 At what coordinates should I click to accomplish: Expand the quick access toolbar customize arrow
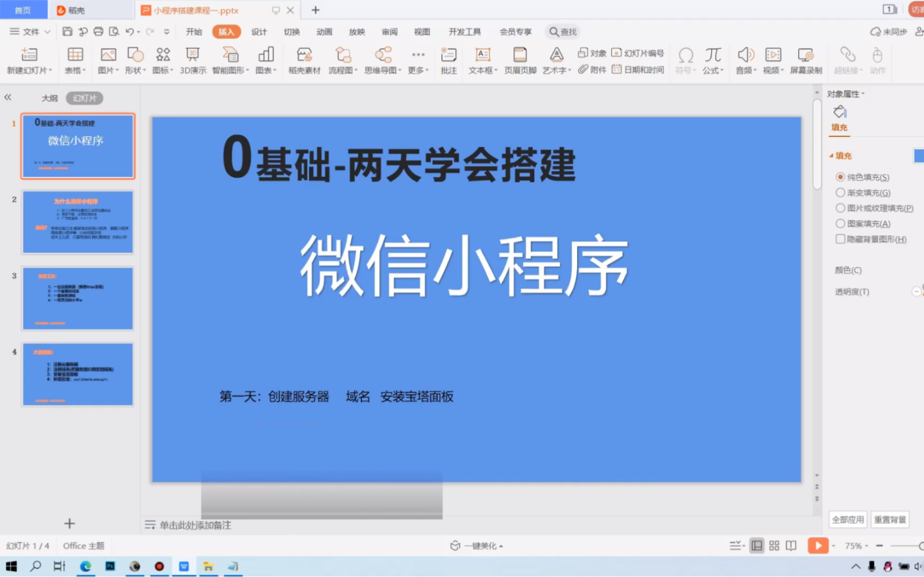166,31
